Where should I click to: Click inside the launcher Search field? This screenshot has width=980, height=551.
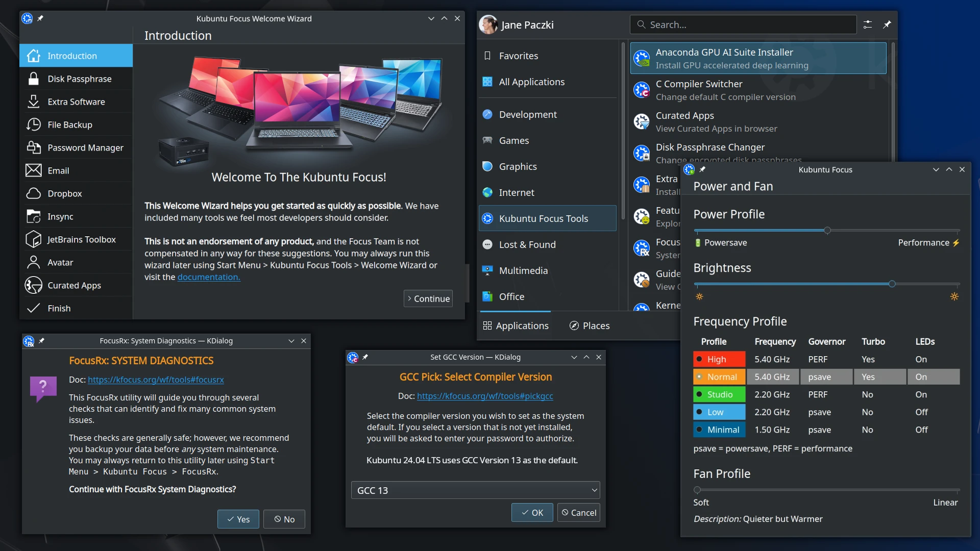743,24
